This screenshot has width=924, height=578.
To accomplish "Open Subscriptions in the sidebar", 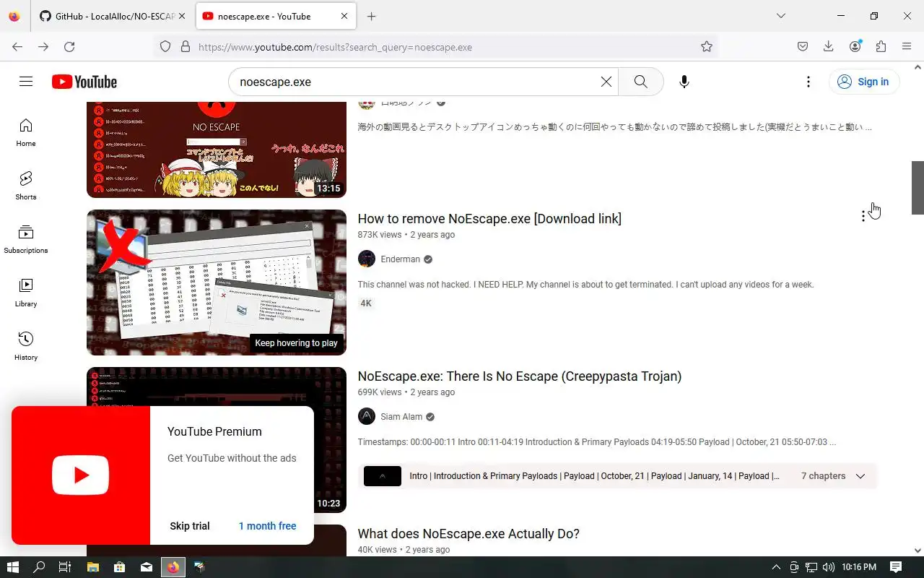I will coord(26,240).
